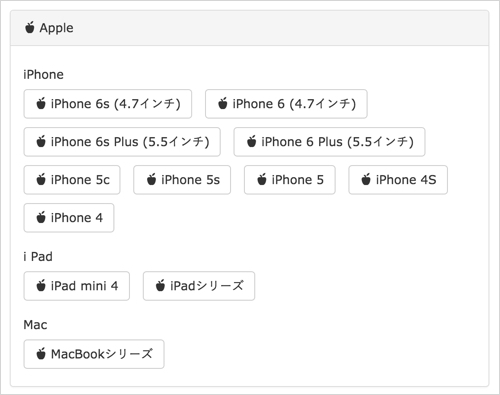Click the Apple panel header title
Image resolution: width=500 pixels, height=395 pixels.
pos(56,28)
